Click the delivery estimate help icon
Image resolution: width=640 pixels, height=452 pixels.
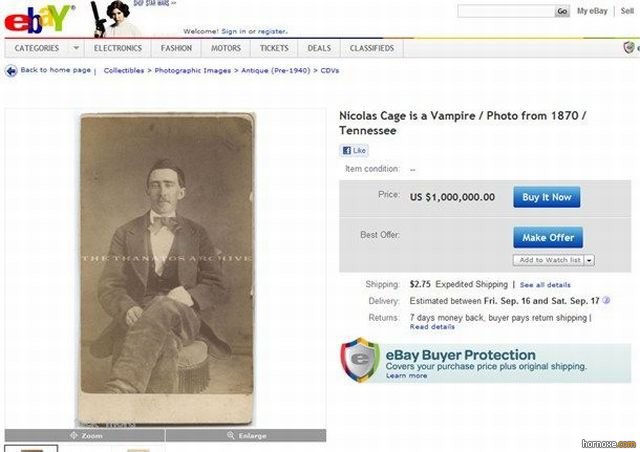point(606,301)
